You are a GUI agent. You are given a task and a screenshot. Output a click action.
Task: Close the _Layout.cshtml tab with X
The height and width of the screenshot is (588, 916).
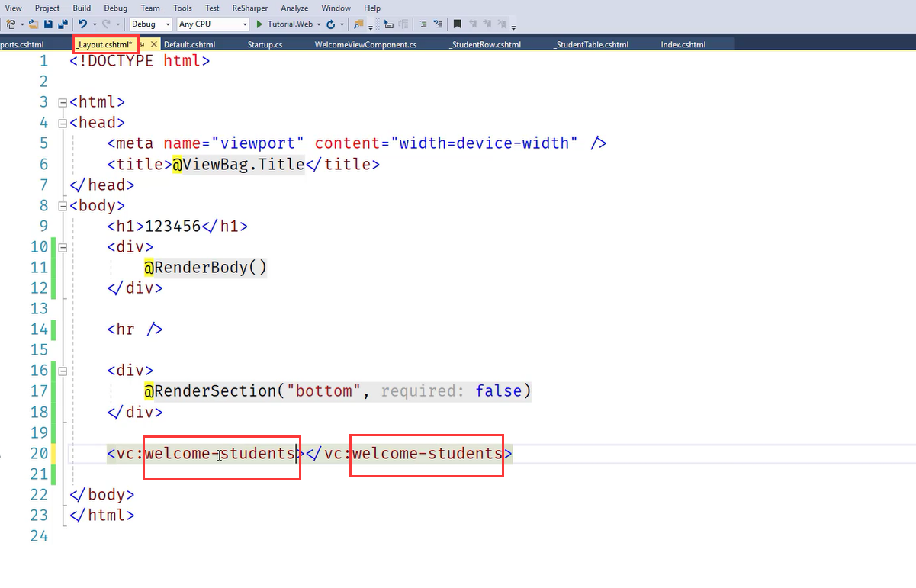153,44
